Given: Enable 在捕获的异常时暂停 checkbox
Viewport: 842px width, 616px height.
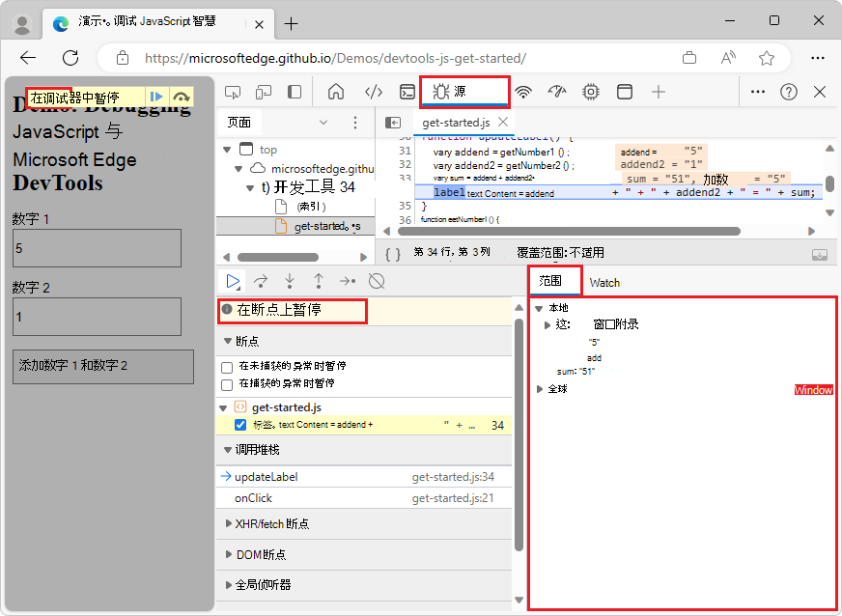Looking at the screenshot, I should point(227,384).
